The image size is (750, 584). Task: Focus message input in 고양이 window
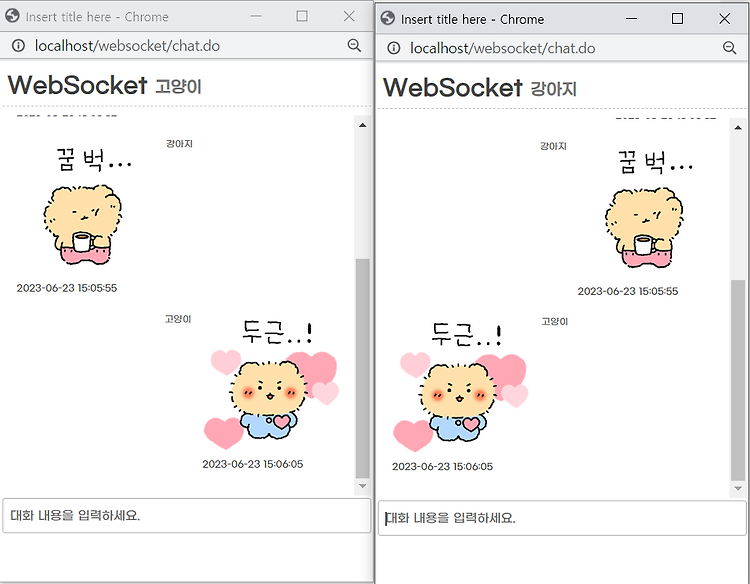click(187, 516)
